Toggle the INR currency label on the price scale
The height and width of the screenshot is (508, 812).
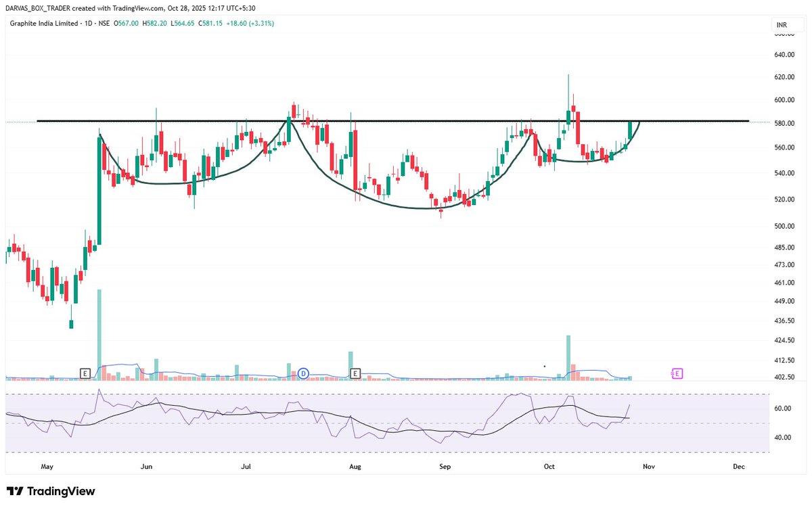pyautogui.click(x=780, y=24)
